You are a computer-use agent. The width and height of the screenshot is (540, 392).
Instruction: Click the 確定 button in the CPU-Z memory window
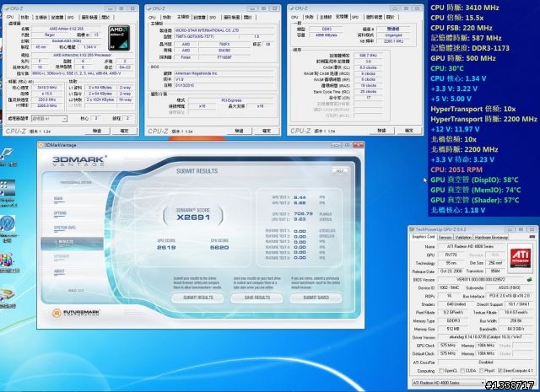point(408,131)
